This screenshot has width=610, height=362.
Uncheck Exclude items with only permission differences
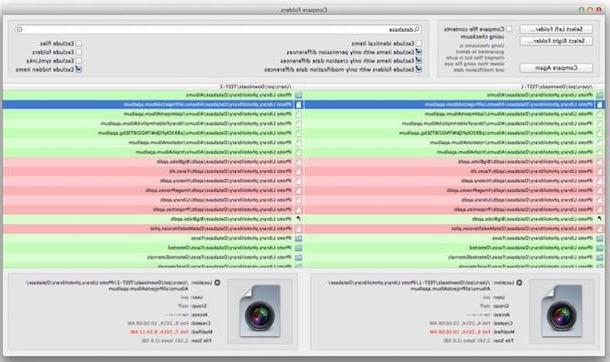coord(419,52)
